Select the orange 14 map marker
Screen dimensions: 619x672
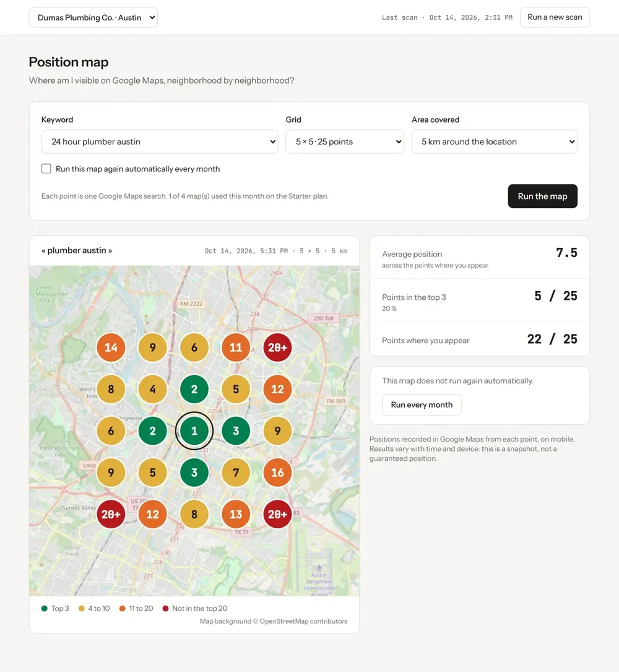(111, 347)
